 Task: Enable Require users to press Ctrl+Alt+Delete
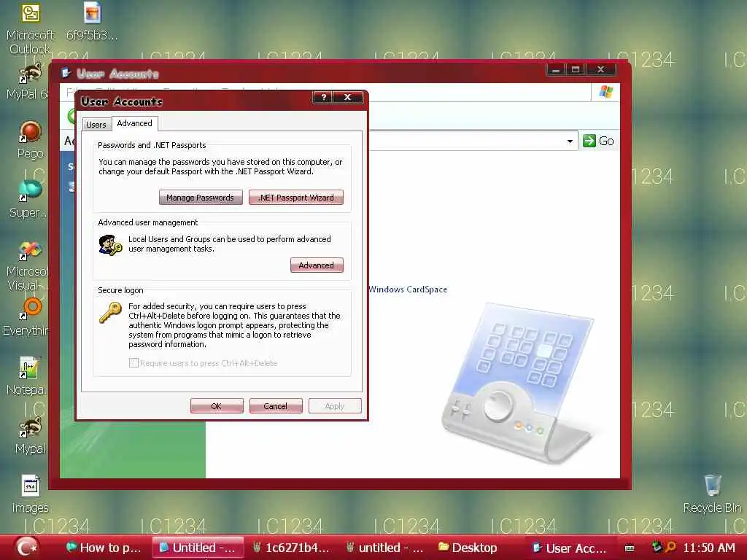[x=134, y=363]
